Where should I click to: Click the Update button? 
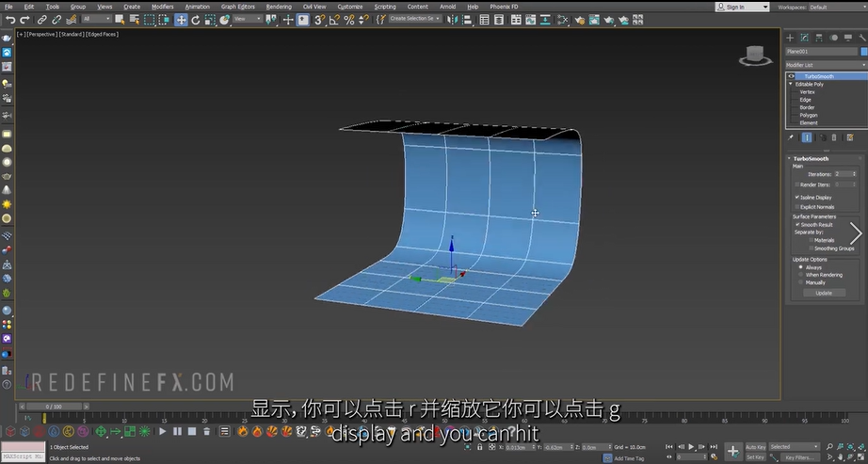click(x=824, y=293)
